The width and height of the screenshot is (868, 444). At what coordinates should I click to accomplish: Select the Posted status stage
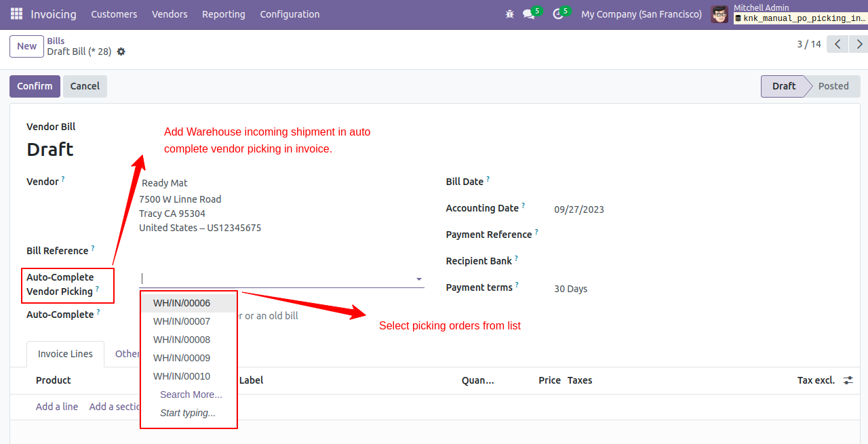[x=833, y=86]
